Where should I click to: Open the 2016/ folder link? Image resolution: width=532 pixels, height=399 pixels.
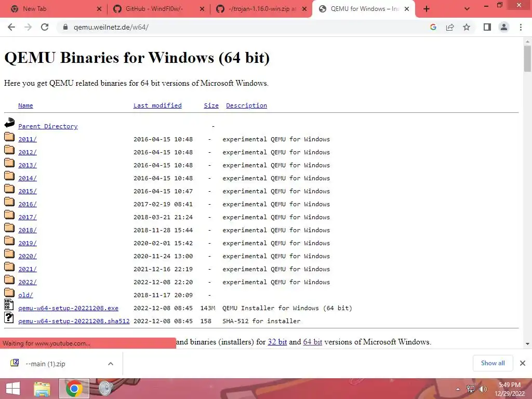point(28,204)
